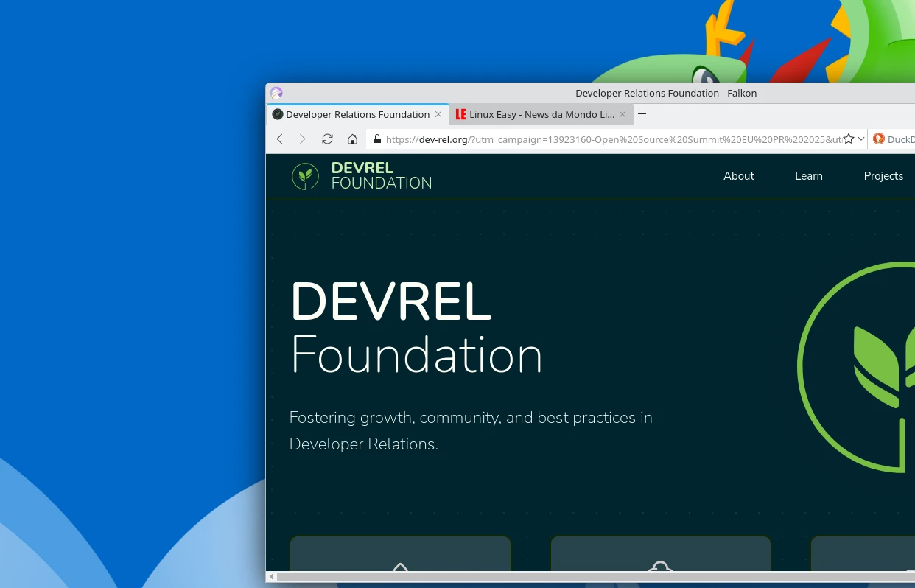Open the browser home page

click(x=352, y=139)
